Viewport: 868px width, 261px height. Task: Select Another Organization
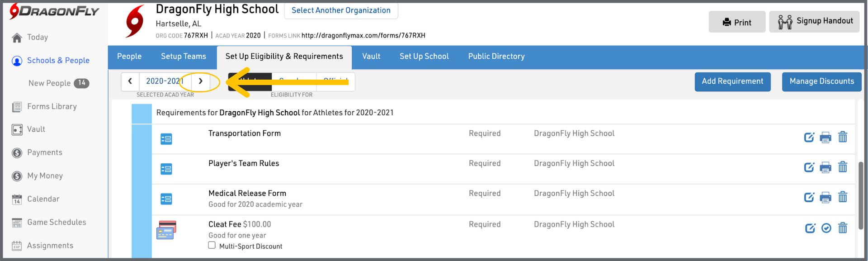tap(341, 10)
